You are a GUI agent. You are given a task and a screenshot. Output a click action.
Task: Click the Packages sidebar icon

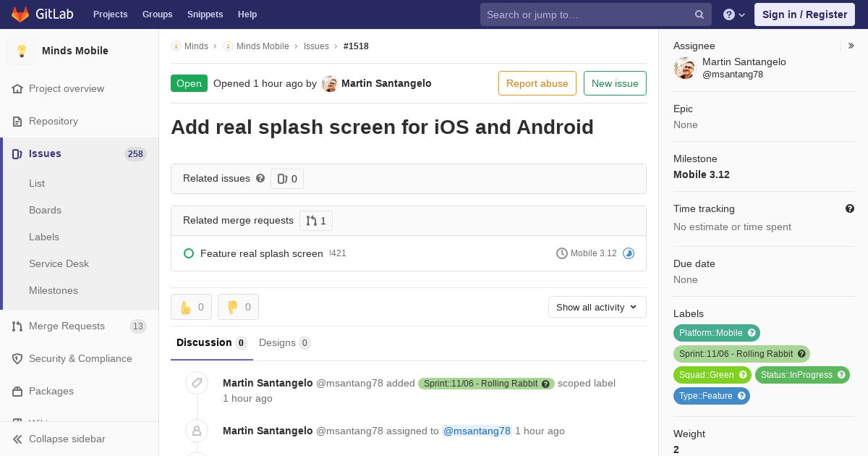pyautogui.click(x=17, y=391)
